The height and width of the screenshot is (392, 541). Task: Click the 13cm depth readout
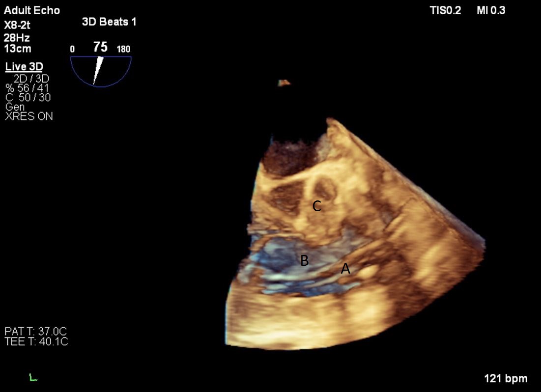coord(17,49)
